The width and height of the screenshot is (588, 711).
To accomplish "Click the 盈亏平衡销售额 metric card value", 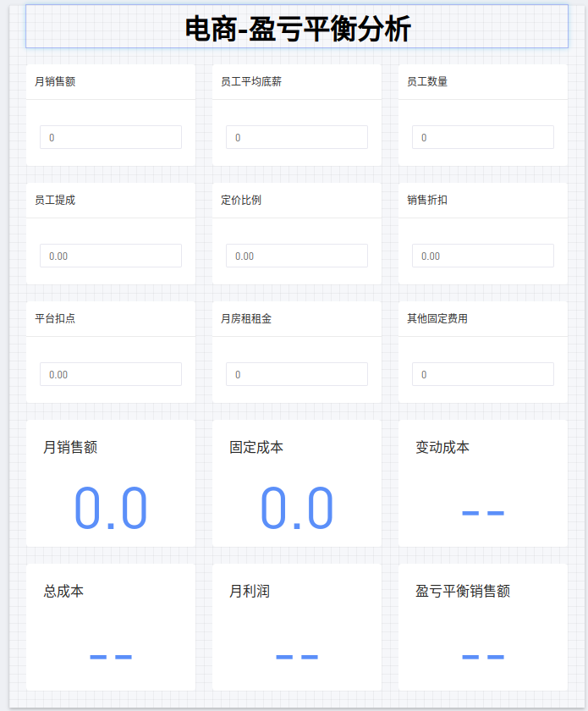I will [483, 657].
